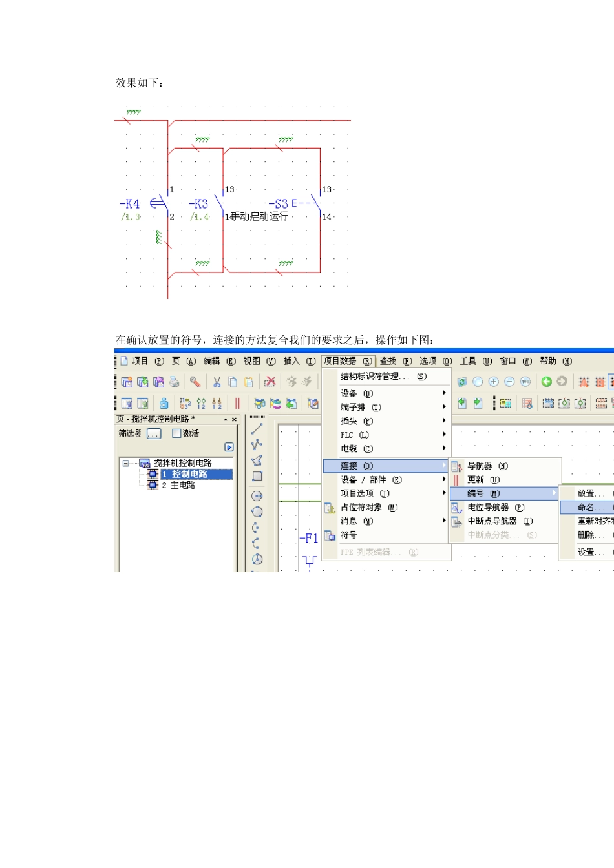Select the rectangle drawing tool
The width and height of the screenshot is (614, 868).
(257, 476)
